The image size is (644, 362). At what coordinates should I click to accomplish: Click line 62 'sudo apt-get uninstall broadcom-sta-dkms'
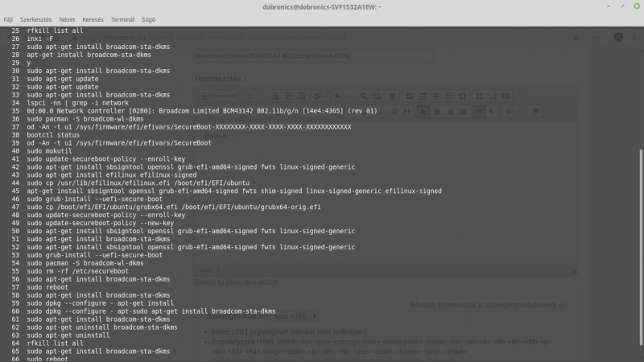102,327
